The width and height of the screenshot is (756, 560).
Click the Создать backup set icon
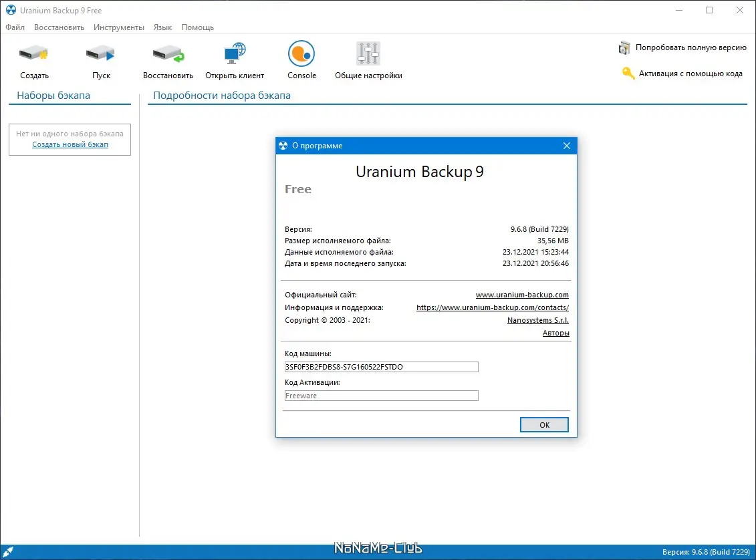tap(33, 53)
